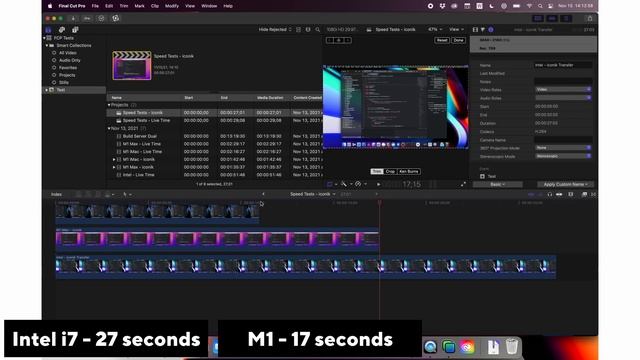Open the Final Cut Pro menu
Viewport: 640px width, 360px height.
pyautogui.click(x=72, y=6)
